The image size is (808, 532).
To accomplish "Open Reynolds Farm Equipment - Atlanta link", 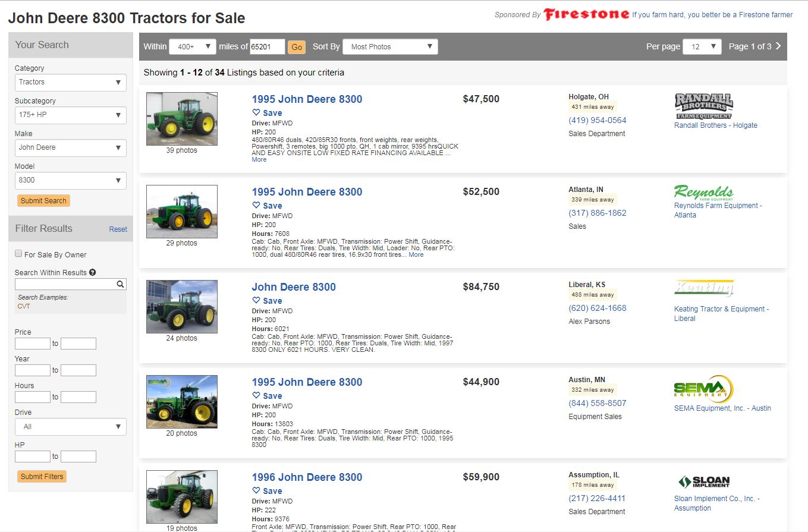I will (718, 210).
